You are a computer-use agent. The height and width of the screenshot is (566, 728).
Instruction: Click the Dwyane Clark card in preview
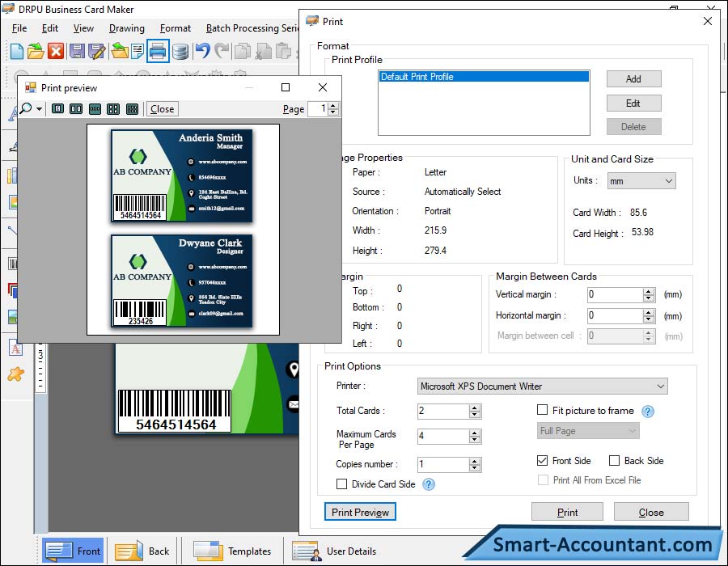coord(181,281)
